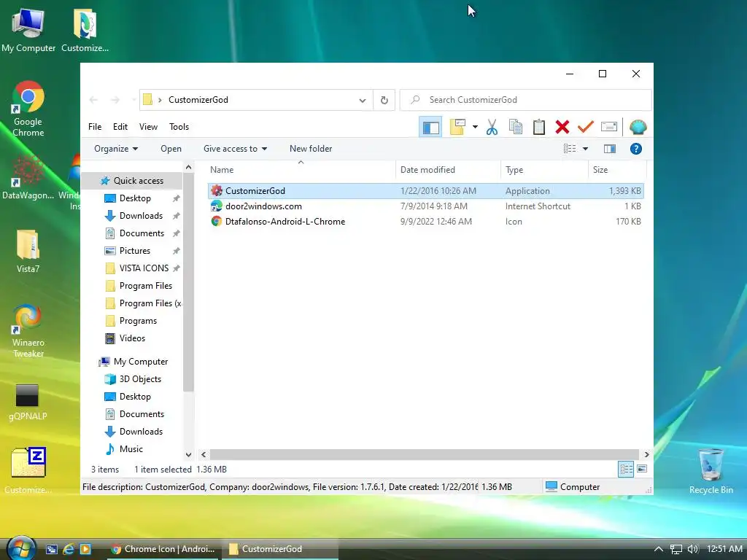Click the New folder button
The width and height of the screenshot is (747, 560).
[311, 149]
